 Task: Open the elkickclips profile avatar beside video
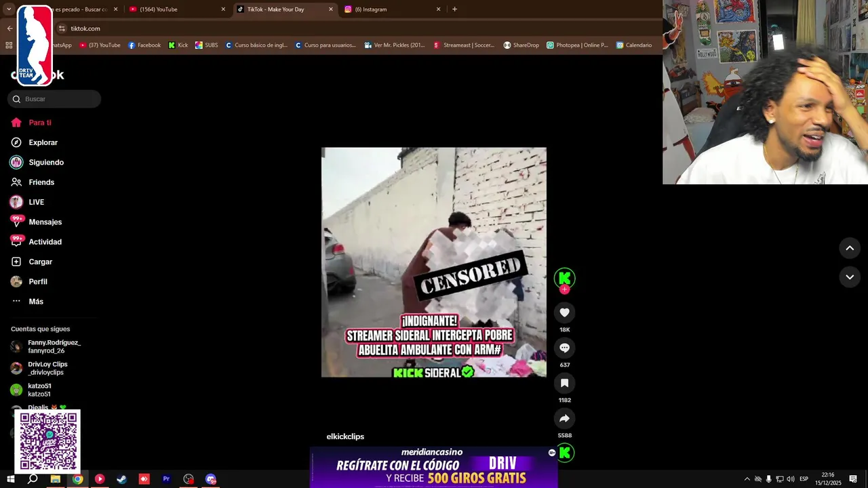[564, 277]
